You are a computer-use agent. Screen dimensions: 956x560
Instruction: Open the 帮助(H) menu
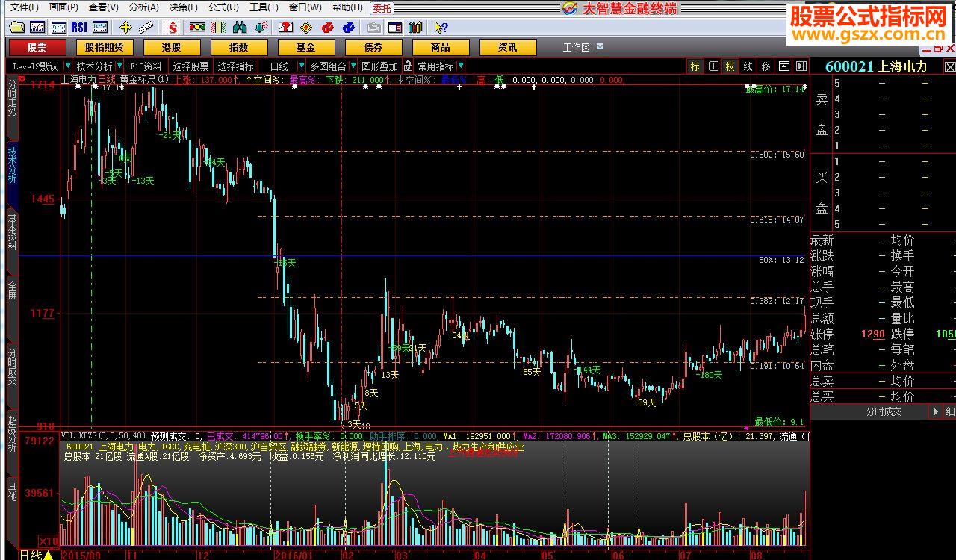347,7
